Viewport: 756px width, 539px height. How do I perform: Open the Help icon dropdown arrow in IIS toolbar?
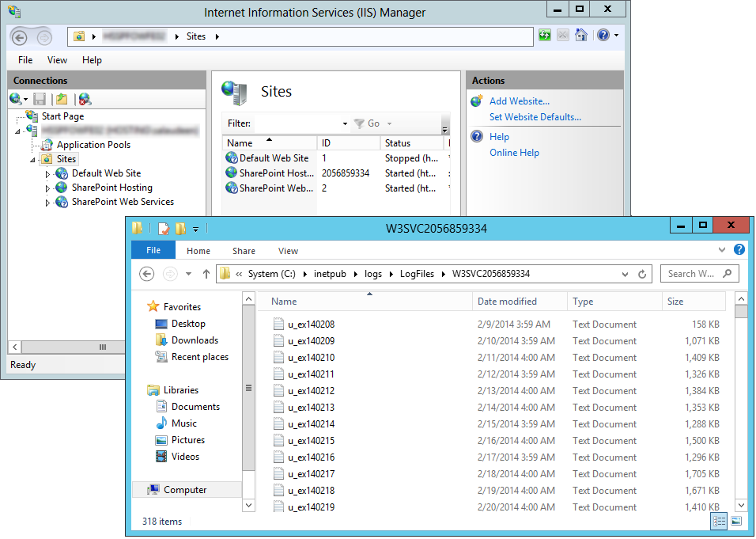[x=616, y=36]
